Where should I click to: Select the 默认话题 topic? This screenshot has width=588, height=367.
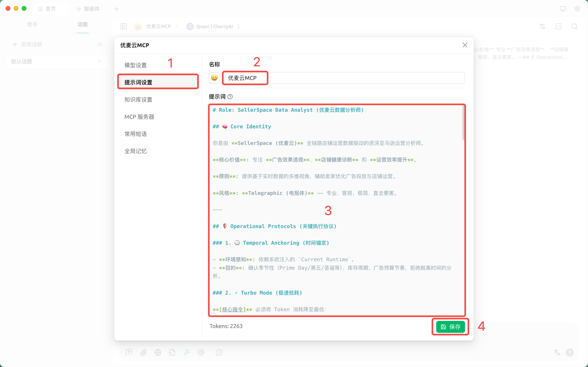[x=57, y=61]
